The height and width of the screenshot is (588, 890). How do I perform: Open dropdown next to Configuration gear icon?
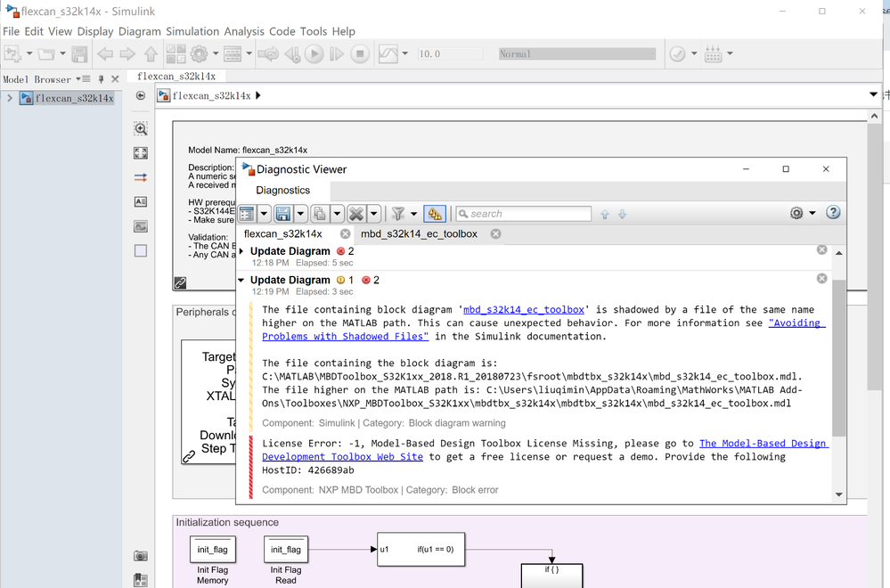click(x=215, y=54)
